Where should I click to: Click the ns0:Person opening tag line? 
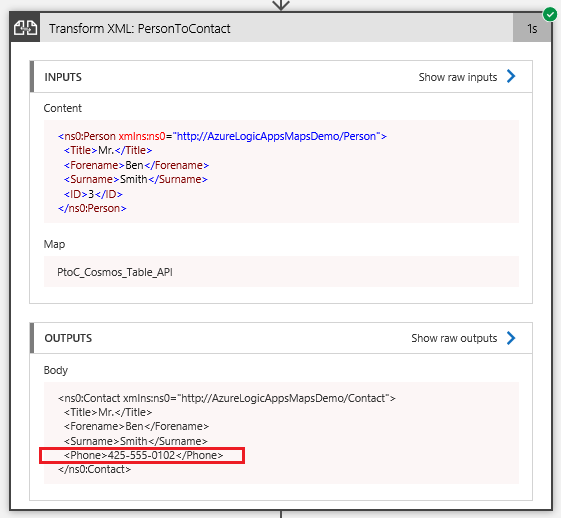pyautogui.click(x=222, y=136)
